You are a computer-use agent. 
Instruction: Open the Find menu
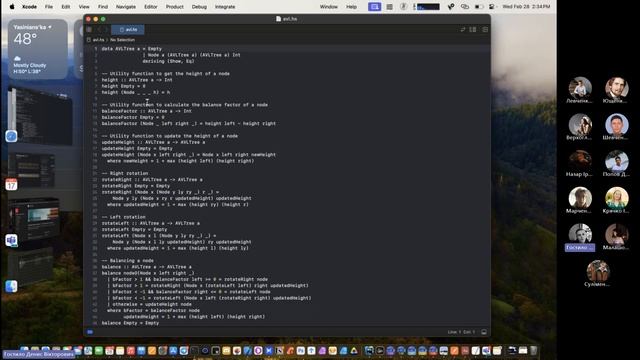[103, 7]
